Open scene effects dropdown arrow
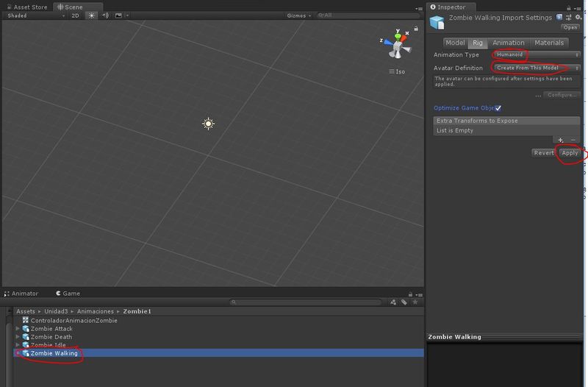The width and height of the screenshot is (588, 387). tap(127, 15)
